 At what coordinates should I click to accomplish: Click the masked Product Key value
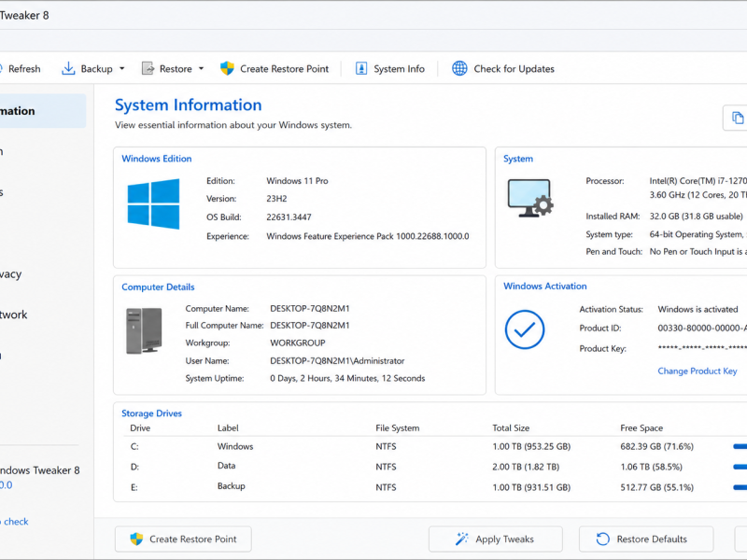(x=702, y=348)
